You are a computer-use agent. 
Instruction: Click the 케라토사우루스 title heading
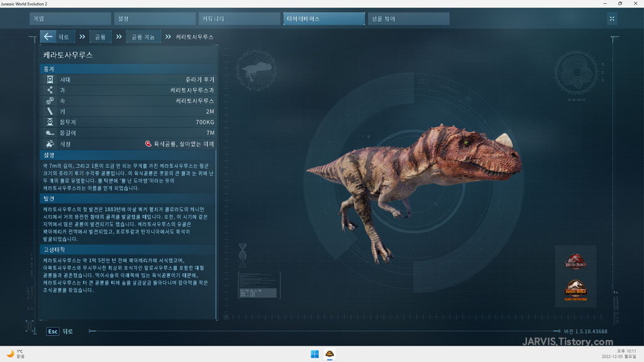tap(68, 55)
